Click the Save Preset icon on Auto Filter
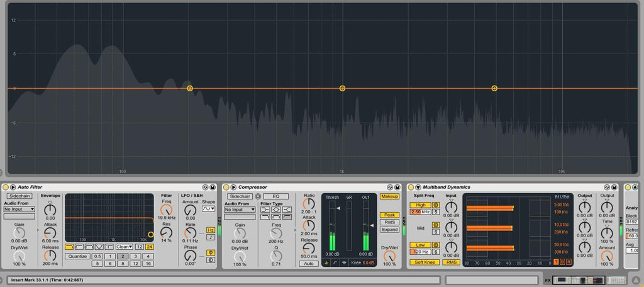Viewport: 644px width, 287px height. coord(213,188)
